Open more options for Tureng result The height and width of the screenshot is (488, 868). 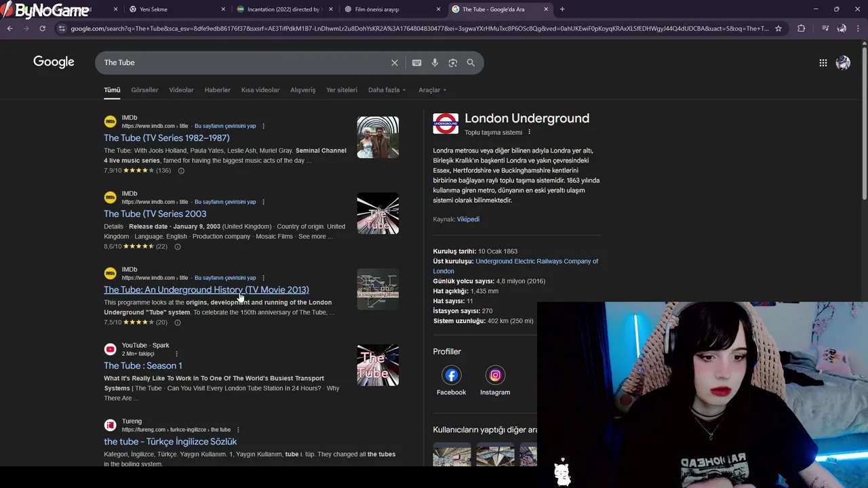238,430
